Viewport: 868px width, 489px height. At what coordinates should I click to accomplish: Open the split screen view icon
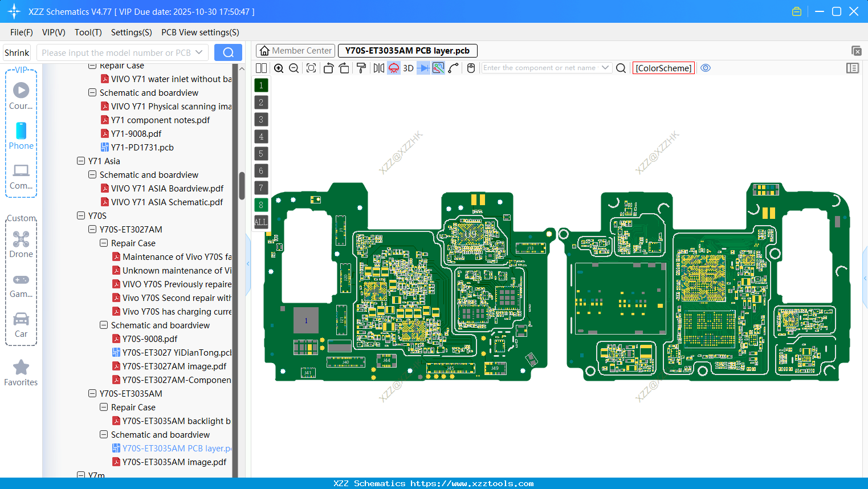[261, 68]
